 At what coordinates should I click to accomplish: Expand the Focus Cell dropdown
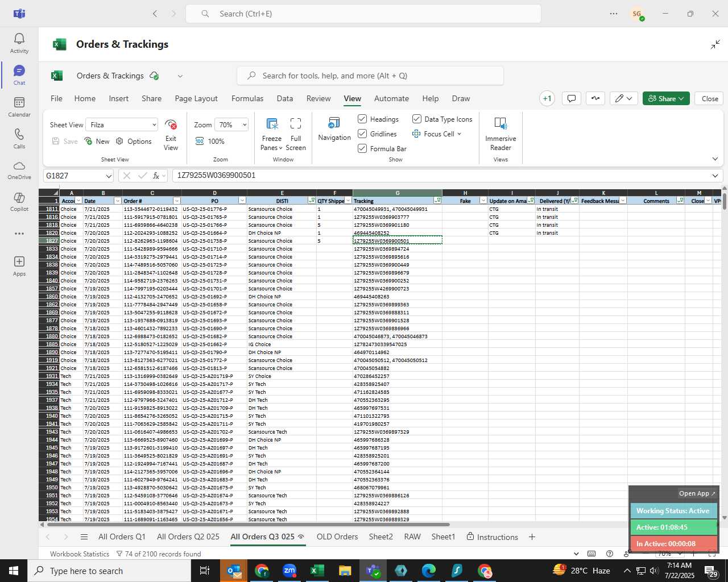[459, 134]
